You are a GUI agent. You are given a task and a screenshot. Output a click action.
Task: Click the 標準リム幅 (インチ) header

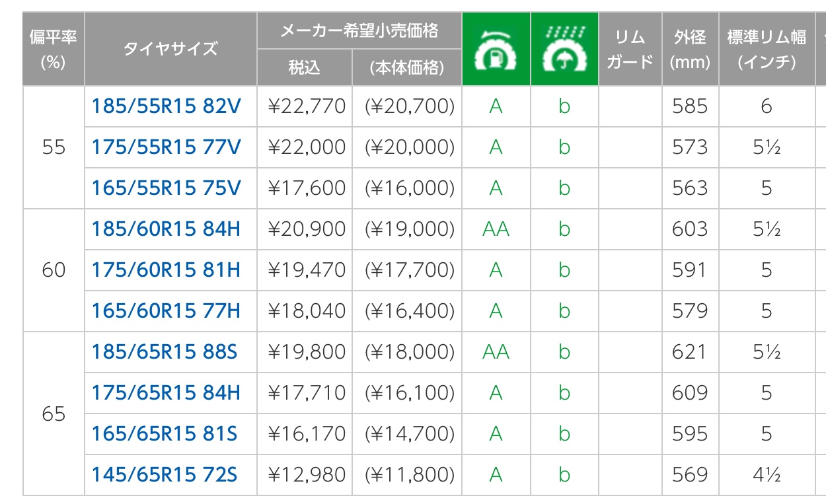pyautogui.click(x=767, y=50)
